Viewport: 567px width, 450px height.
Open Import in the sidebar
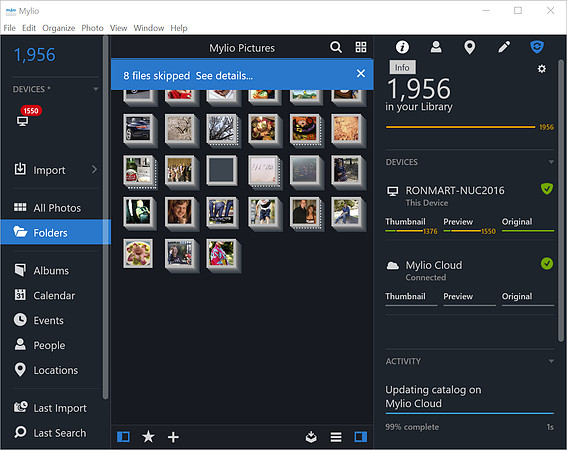(x=49, y=170)
